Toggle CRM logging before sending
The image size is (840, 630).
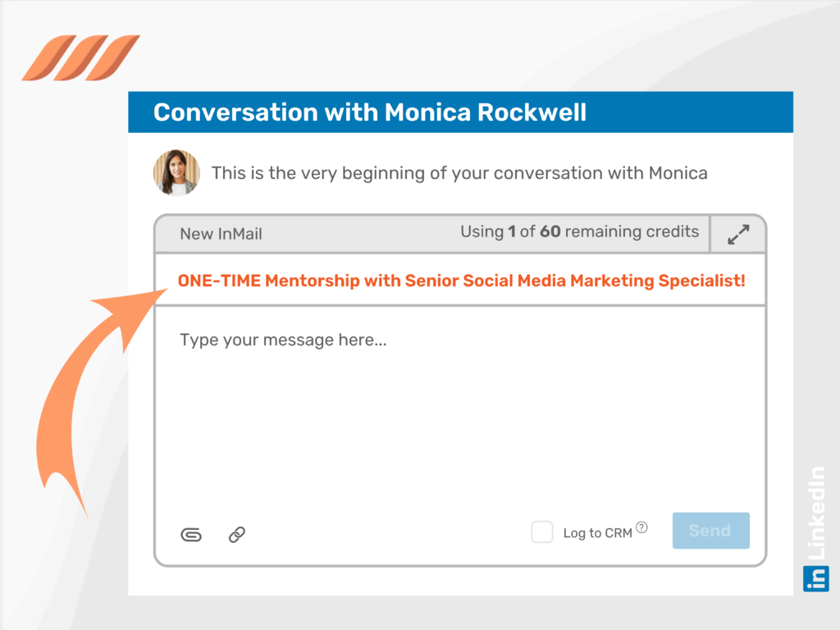point(541,532)
